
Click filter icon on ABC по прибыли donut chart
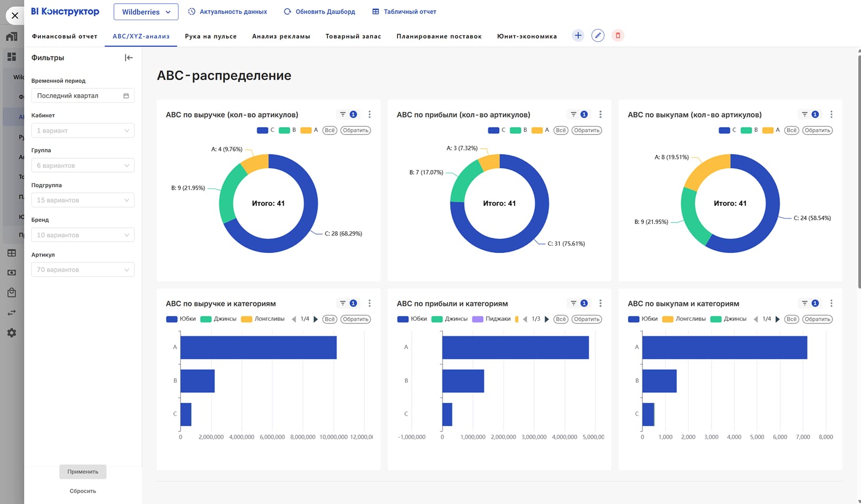click(x=573, y=114)
